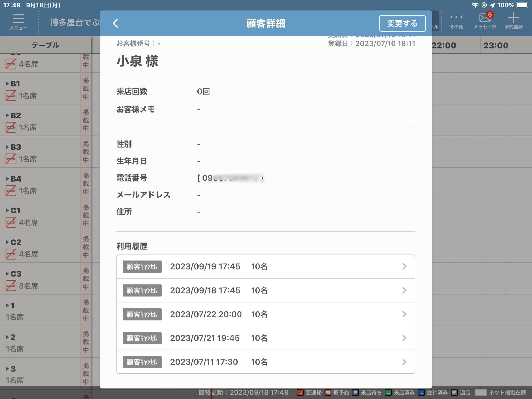
Task: Tap the 予約登録 plus icon
Action: click(513, 21)
